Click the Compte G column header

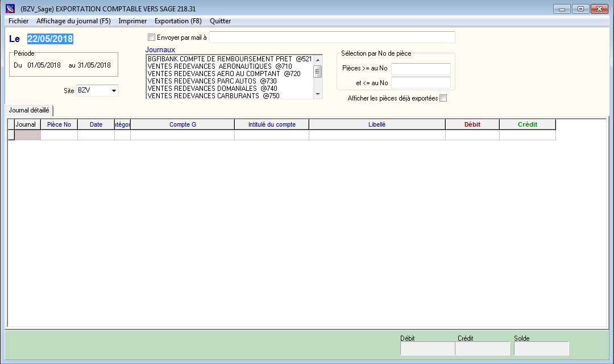[x=182, y=124]
